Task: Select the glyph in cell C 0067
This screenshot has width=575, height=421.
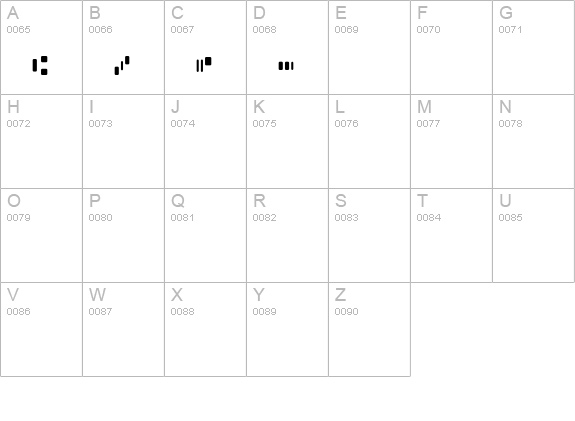Action: [204, 65]
